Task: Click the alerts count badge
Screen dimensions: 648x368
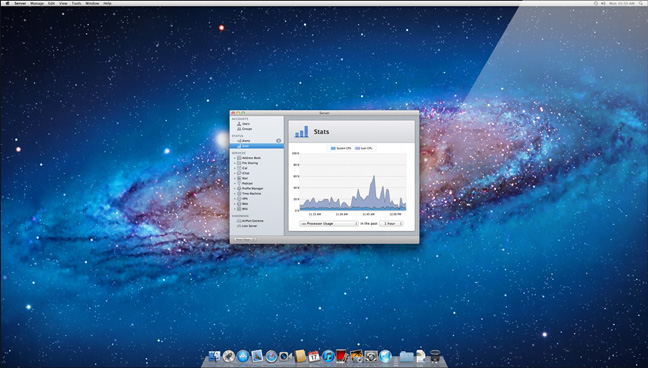Action: click(279, 141)
